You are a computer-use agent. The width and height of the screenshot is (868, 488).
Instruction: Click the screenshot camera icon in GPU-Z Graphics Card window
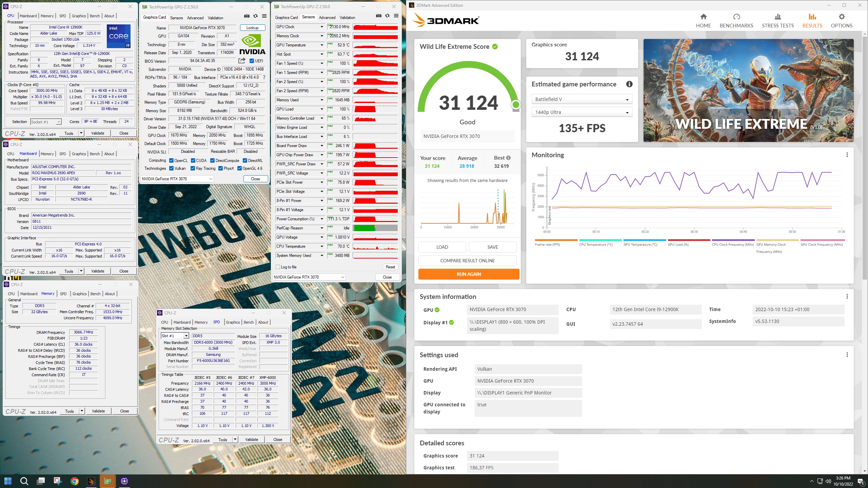(247, 16)
